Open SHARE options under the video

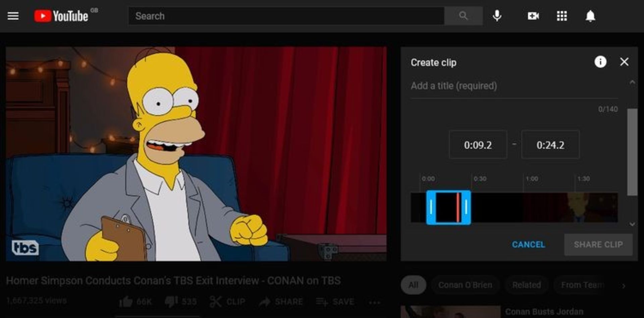281,302
